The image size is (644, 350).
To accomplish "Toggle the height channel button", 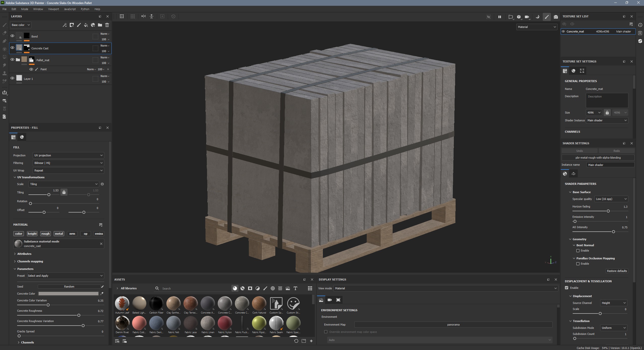I will point(32,234).
